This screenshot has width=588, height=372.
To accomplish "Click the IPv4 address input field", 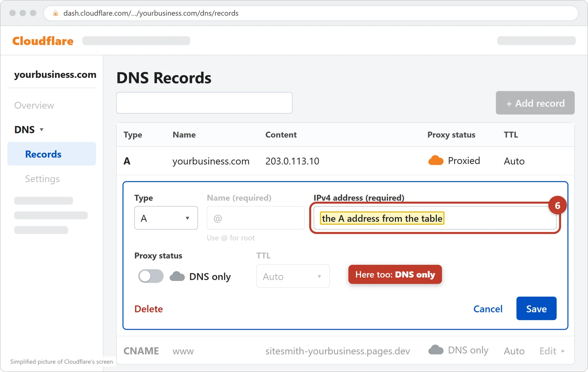I will [x=435, y=218].
